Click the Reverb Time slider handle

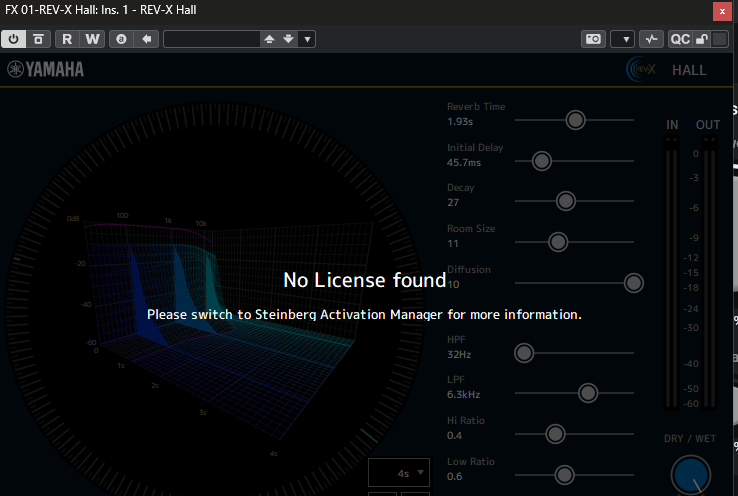pyautogui.click(x=575, y=119)
